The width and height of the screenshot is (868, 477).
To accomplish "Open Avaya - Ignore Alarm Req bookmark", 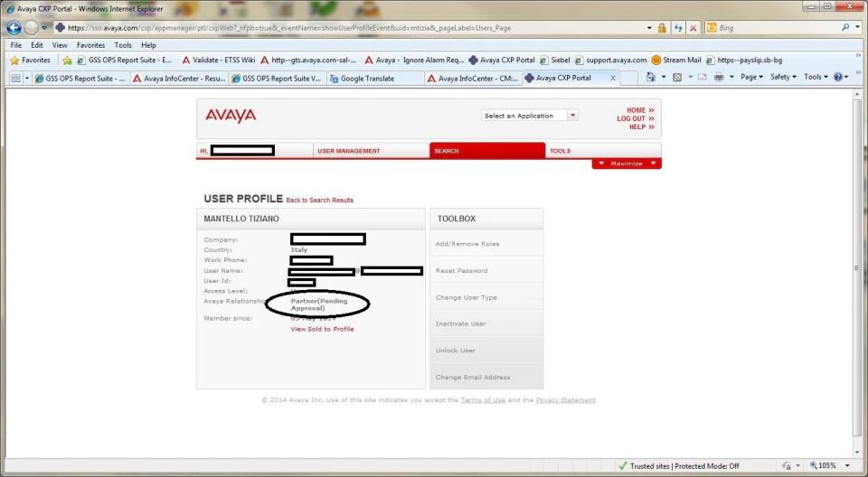I will coord(414,60).
